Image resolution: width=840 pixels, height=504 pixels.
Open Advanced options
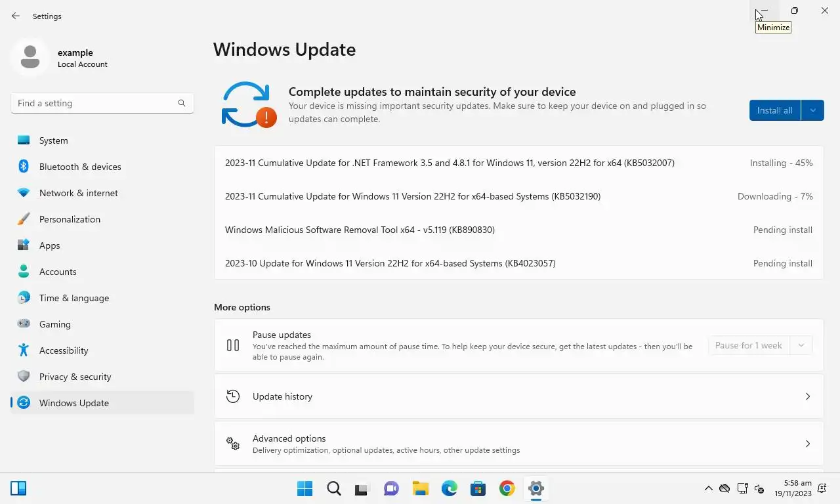[x=518, y=444]
